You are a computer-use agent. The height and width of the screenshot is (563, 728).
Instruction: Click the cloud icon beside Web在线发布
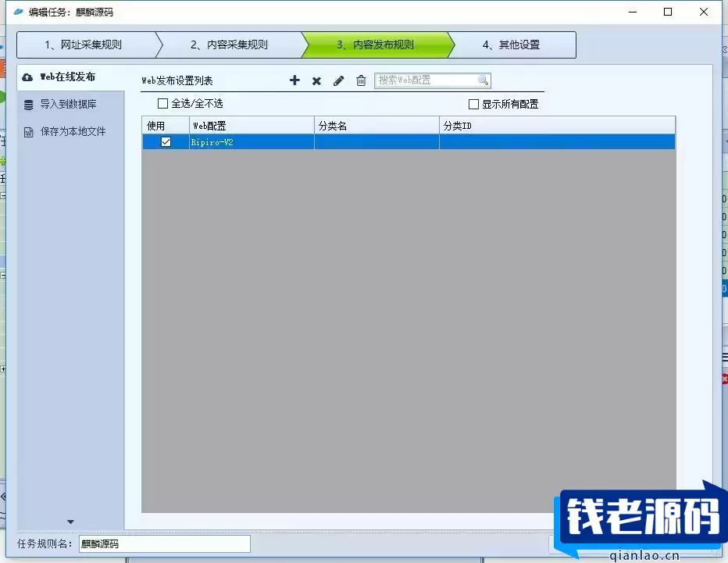click(x=27, y=77)
